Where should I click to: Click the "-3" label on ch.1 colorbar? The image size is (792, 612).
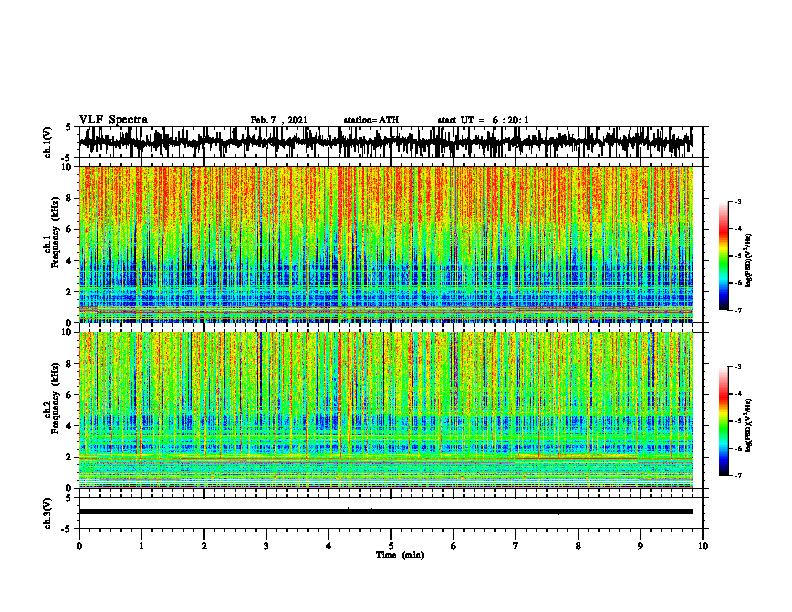(738, 201)
